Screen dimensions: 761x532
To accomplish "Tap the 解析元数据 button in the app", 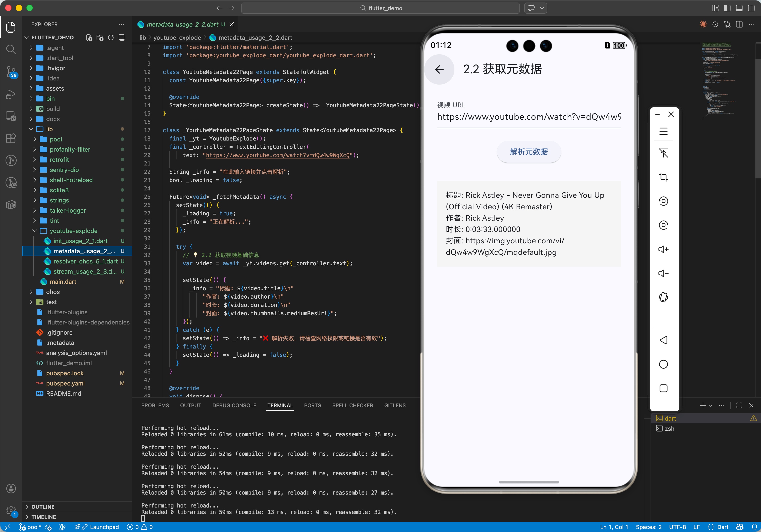I will (529, 152).
